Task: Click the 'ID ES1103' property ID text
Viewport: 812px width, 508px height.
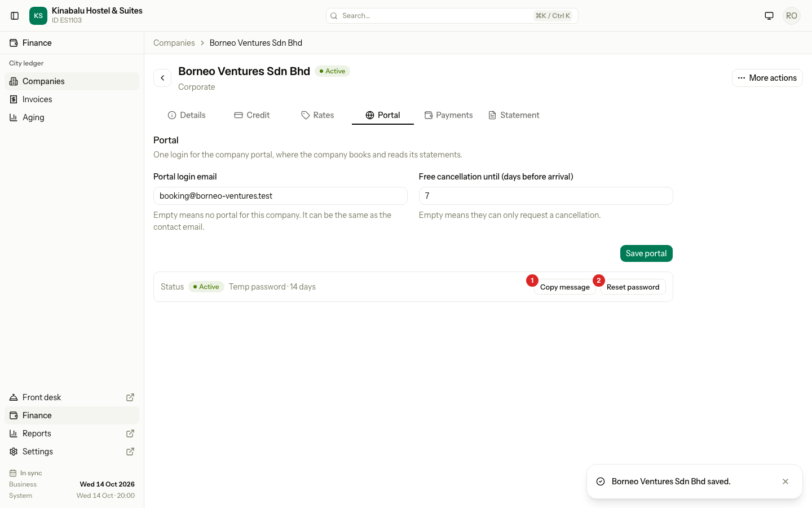Action: point(67,20)
